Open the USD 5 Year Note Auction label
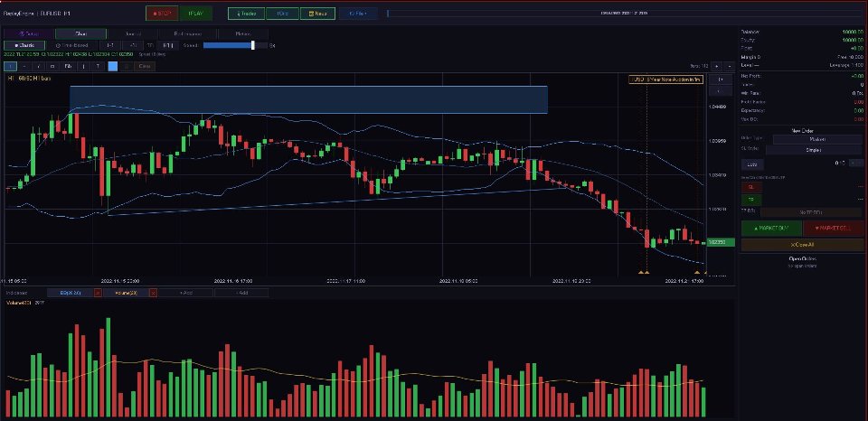This screenshot has height=421, width=868. (x=666, y=80)
